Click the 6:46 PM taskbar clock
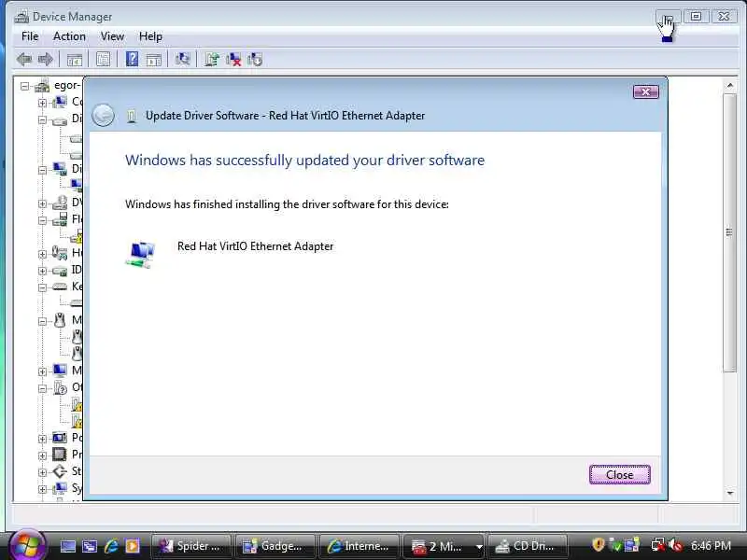 click(711, 546)
